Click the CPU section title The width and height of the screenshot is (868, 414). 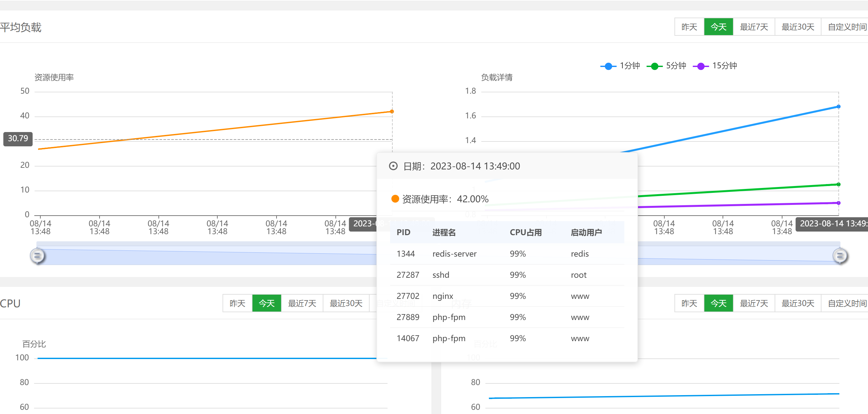10,303
